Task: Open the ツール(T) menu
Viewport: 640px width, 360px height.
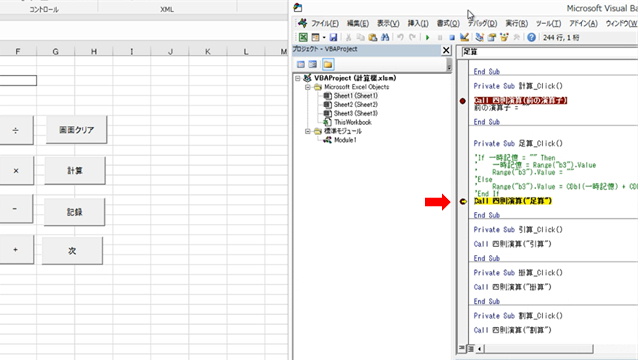Action: click(548, 24)
